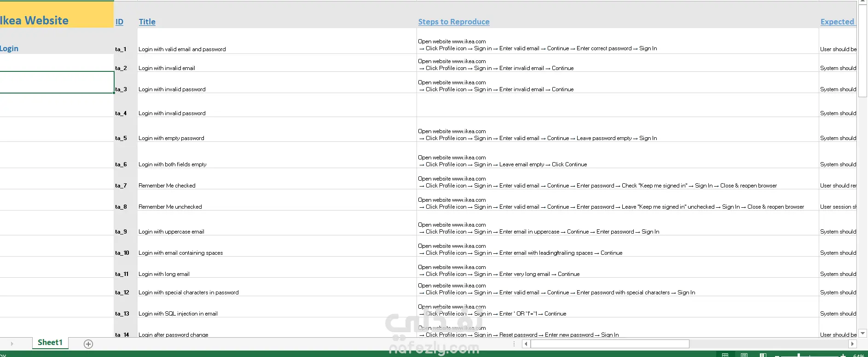
Task: Click the Title column header link
Action: pyautogui.click(x=147, y=22)
